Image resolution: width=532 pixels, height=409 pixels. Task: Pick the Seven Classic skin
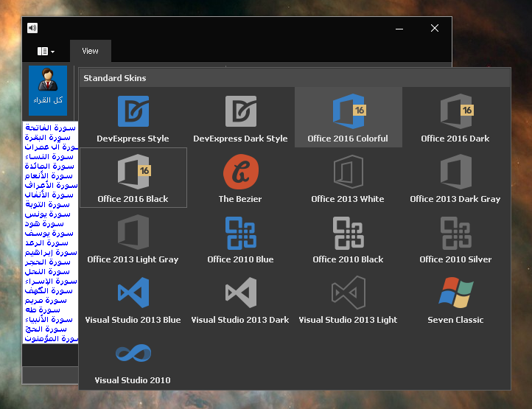(455, 293)
